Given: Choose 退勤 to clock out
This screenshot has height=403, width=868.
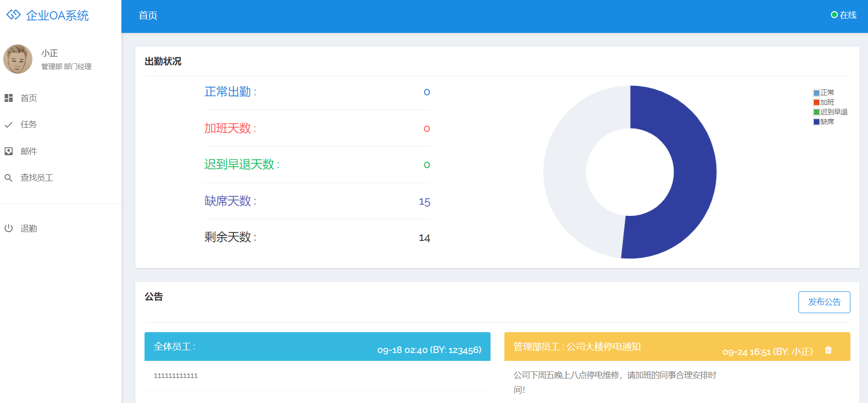Looking at the screenshot, I should pos(61,228).
